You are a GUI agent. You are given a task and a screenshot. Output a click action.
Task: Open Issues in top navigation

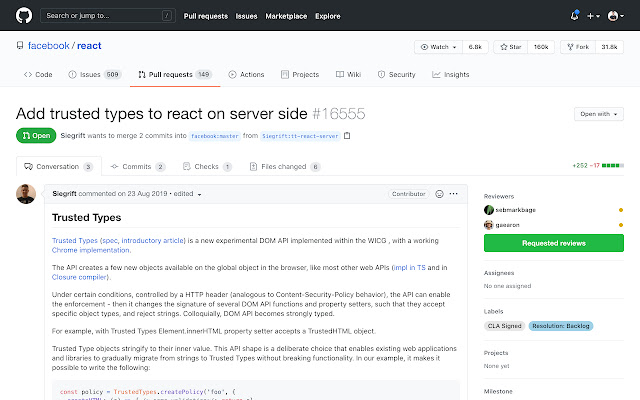pos(247,16)
